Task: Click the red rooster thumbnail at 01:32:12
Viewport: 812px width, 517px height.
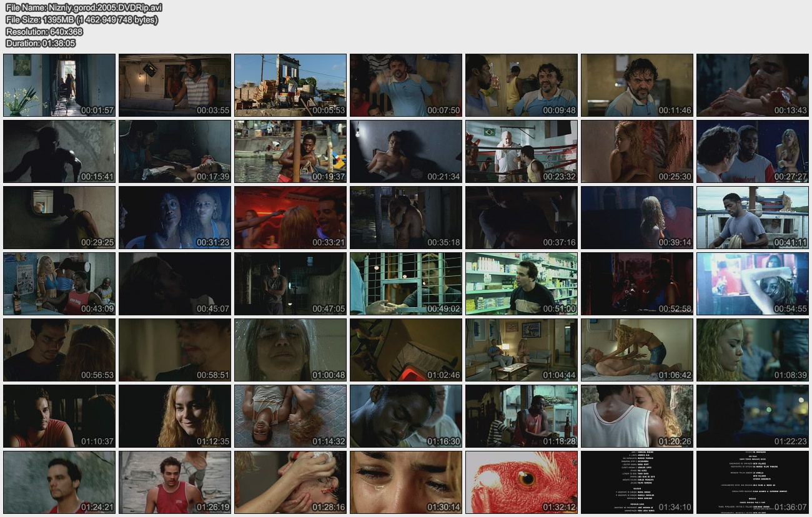Action: 522,482
